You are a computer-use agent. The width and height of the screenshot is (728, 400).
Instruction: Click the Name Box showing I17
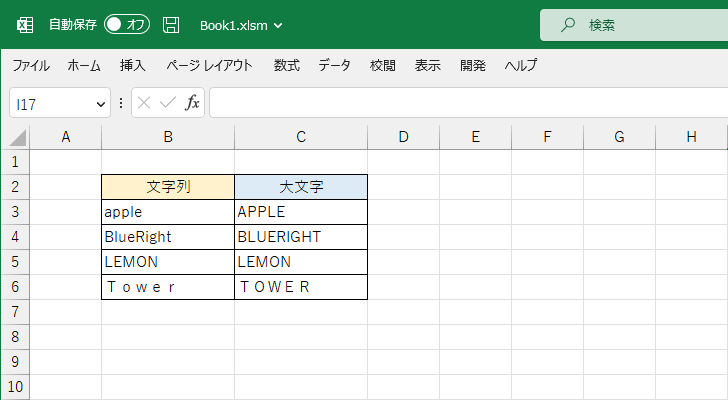60,103
